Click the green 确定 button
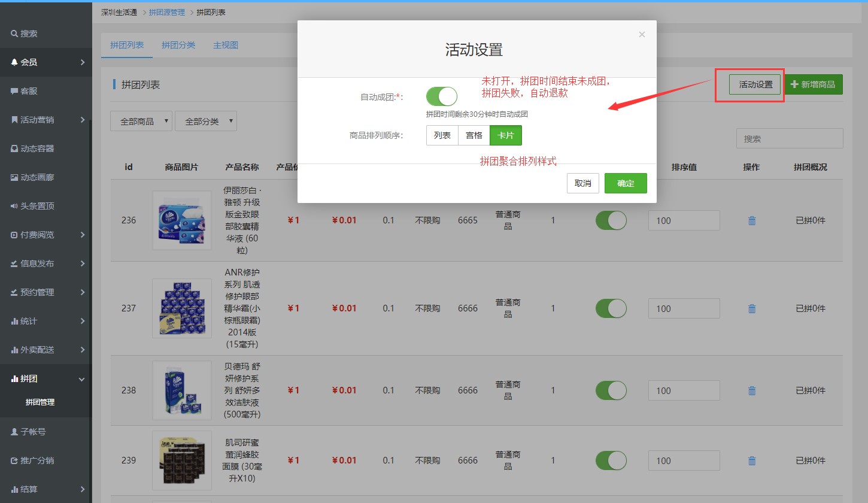This screenshot has height=503, width=868. [626, 183]
